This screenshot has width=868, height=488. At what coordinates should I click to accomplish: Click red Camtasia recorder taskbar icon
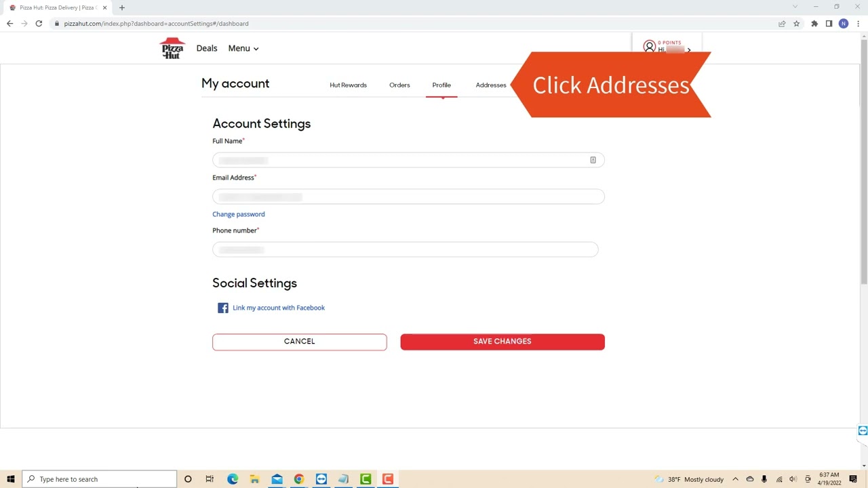point(388,479)
